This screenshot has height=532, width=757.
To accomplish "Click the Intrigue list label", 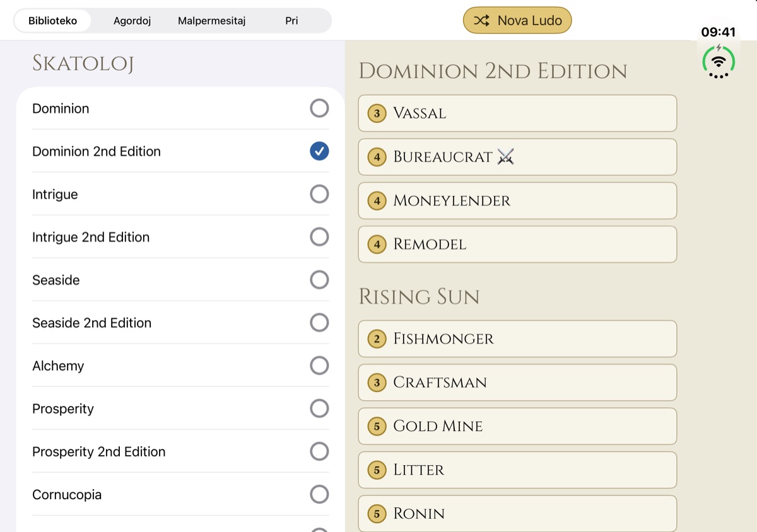I will click(55, 195).
